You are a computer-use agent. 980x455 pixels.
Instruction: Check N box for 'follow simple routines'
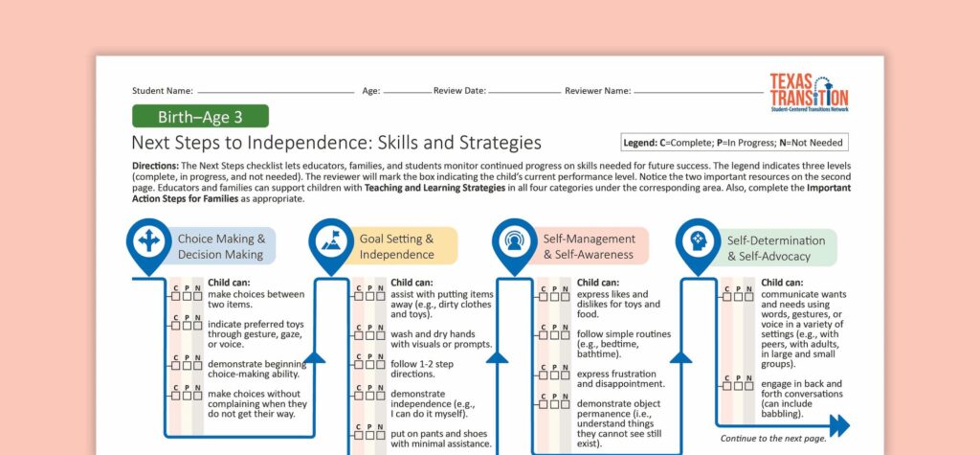[566, 335]
